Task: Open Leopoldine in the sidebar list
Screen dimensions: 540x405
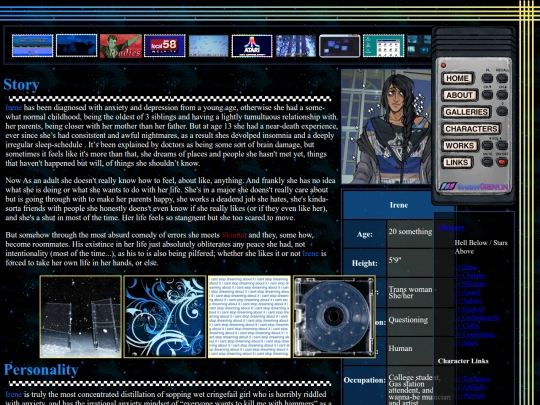Action: 476,334
